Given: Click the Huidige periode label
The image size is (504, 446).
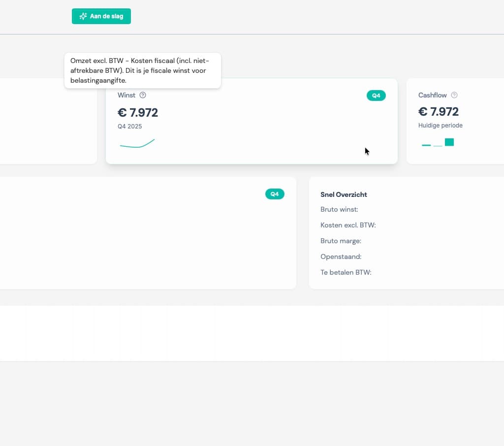Looking at the screenshot, I should (x=440, y=126).
